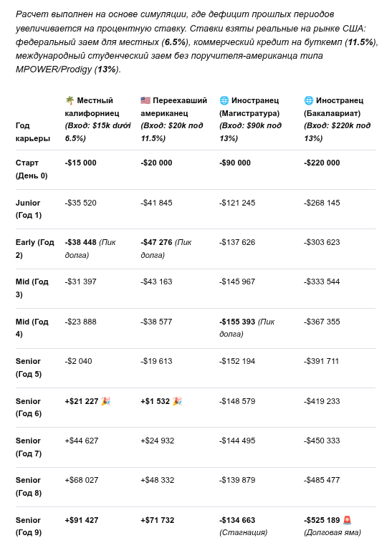The image size is (392, 548).
Task: Click the Год карьеры column header
Action: point(33,132)
